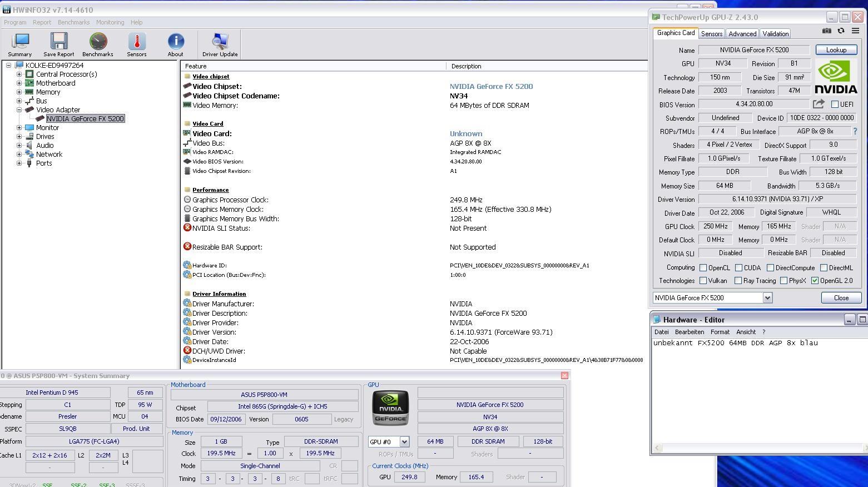Open the Monitoring menu
The image size is (868, 487).
point(110,22)
